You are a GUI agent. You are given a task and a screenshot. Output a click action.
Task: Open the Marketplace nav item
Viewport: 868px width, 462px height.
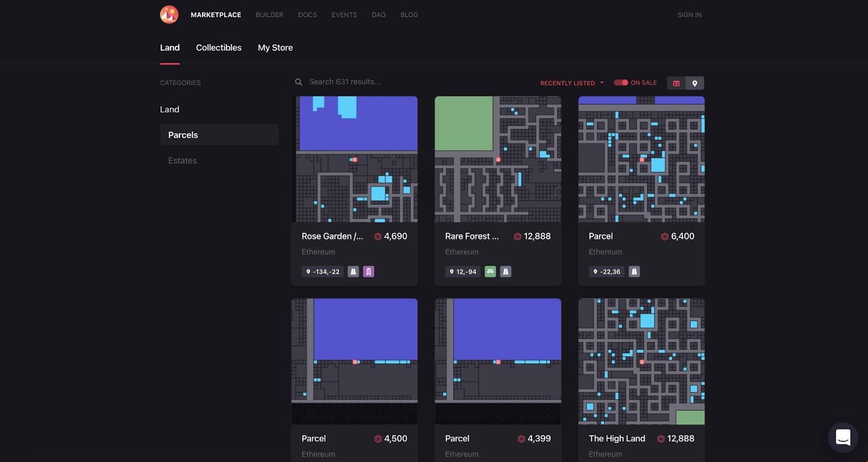pyautogui.click(x=216, y=15)
